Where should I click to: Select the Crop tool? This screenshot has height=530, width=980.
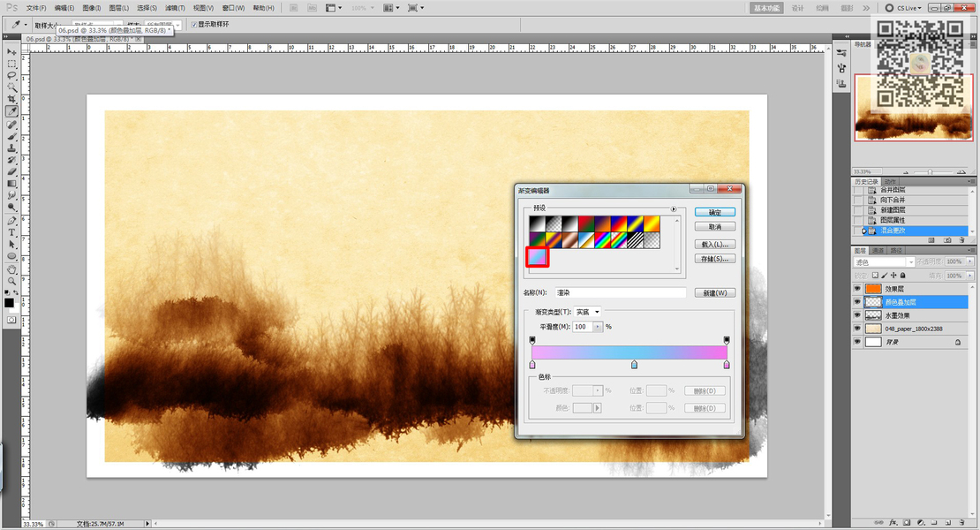click(x=11, y=99)
